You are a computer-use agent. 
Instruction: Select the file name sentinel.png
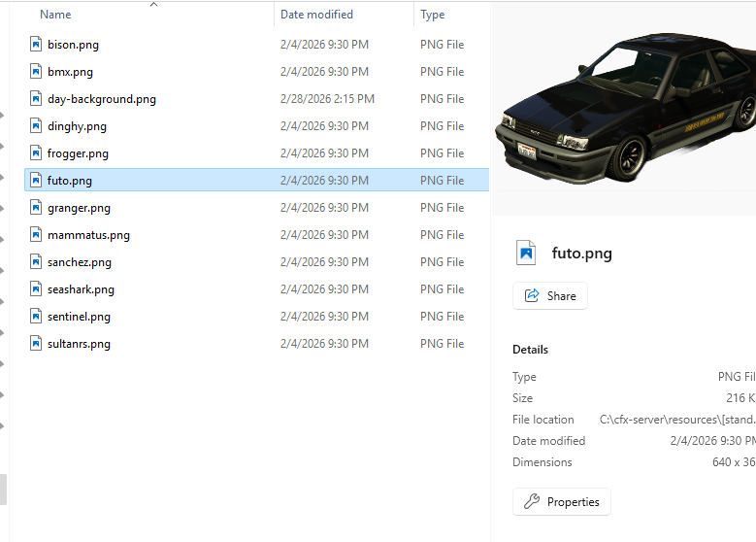tap(79, 316)
